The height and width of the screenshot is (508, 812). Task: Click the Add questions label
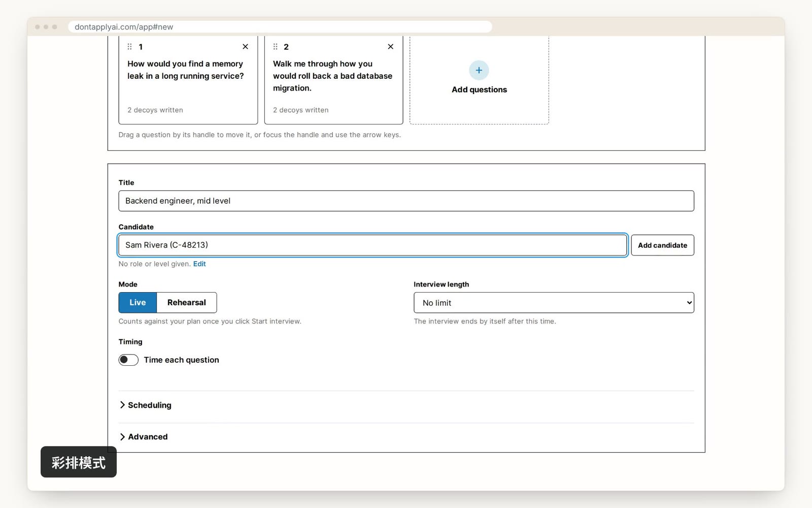(x=479, y=90)
